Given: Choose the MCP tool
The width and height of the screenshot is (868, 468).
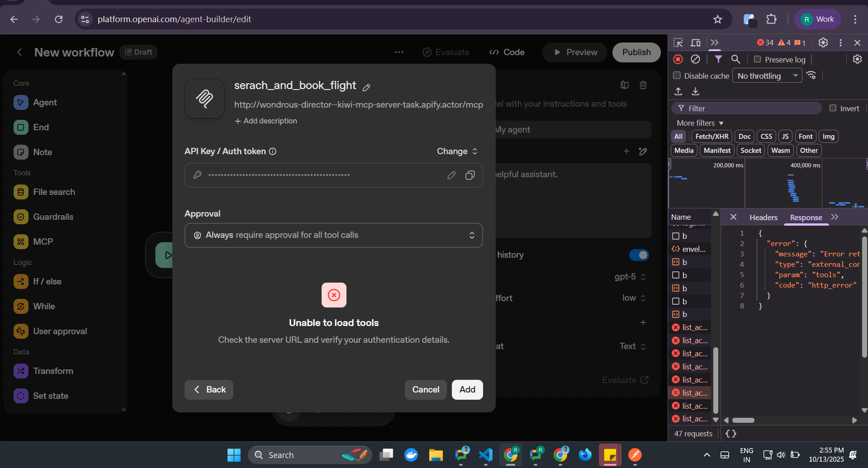Looking at the screenshot, I should [33, 242].
